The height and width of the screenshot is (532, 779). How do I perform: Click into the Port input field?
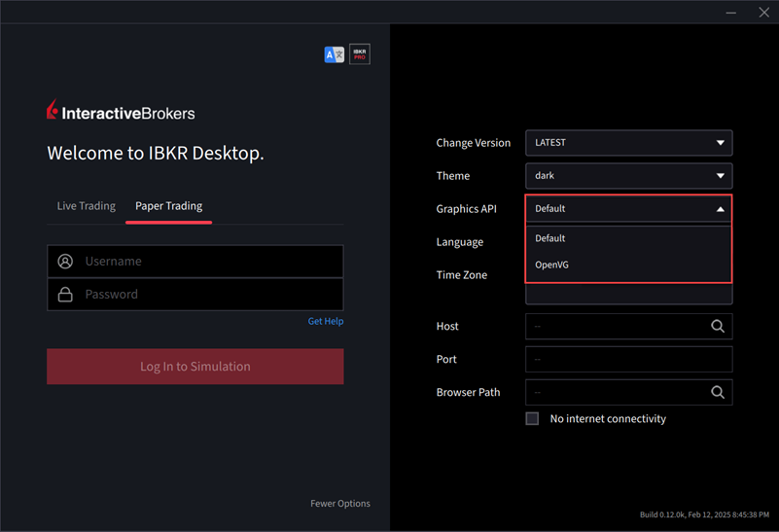(x=628, y=359)
